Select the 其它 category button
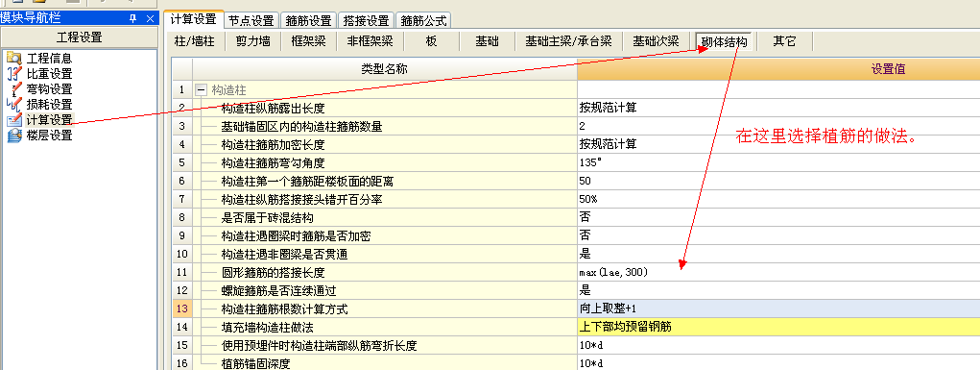 tap(784, 42)
